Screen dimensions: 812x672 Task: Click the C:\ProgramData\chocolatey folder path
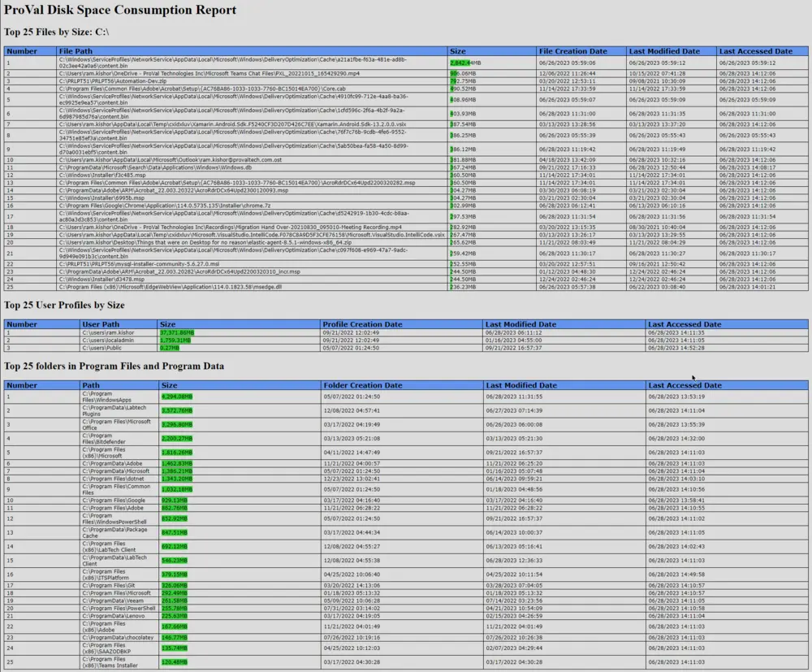[x=118, y=638]
